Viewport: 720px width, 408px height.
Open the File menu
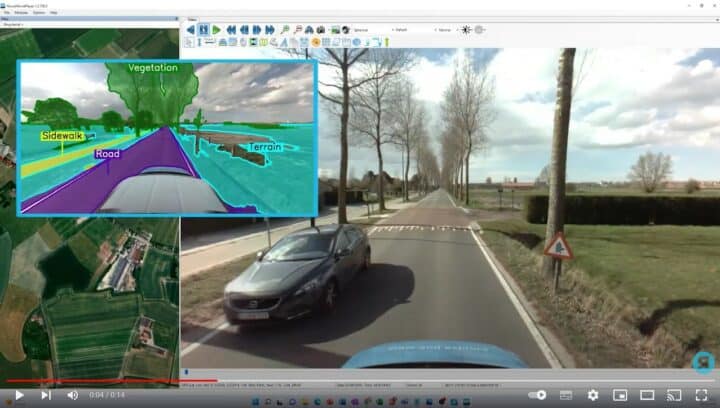click(x=6, y=12)
